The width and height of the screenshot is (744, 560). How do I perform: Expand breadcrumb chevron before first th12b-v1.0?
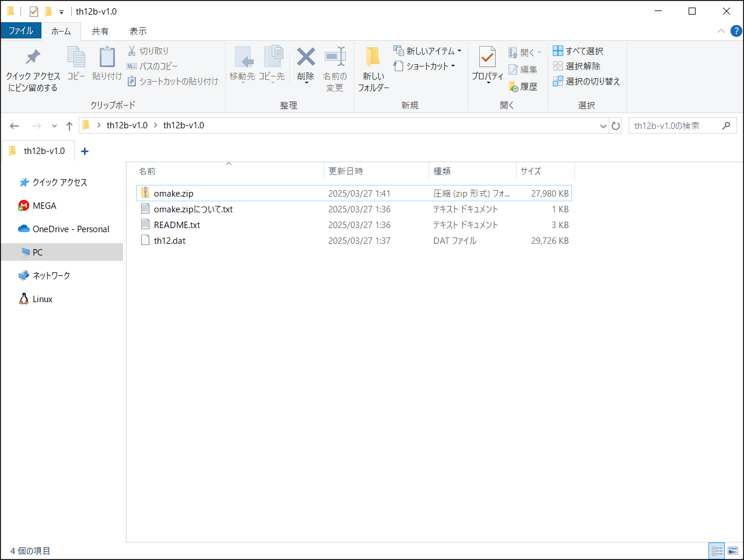99,125
